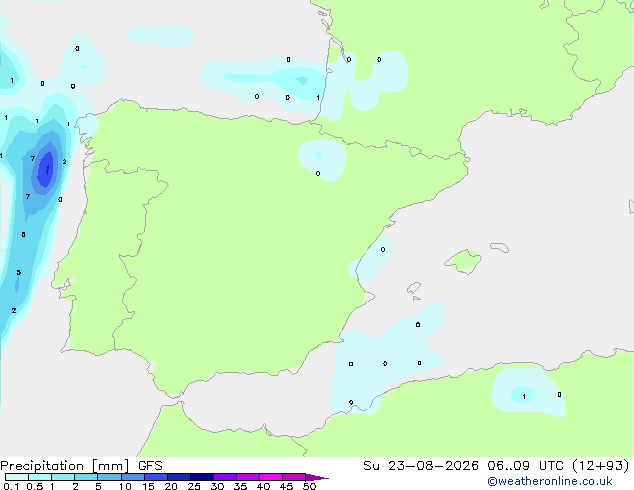Screen dimensions: 634x490
Task: Click the 35–40 mm violet legend box
Action: 248,477
